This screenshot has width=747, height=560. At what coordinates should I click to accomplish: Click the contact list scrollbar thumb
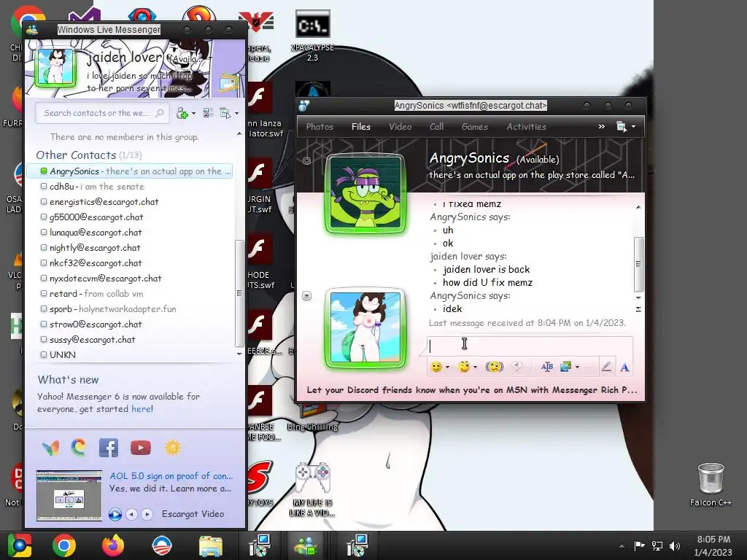click(239, 293)
